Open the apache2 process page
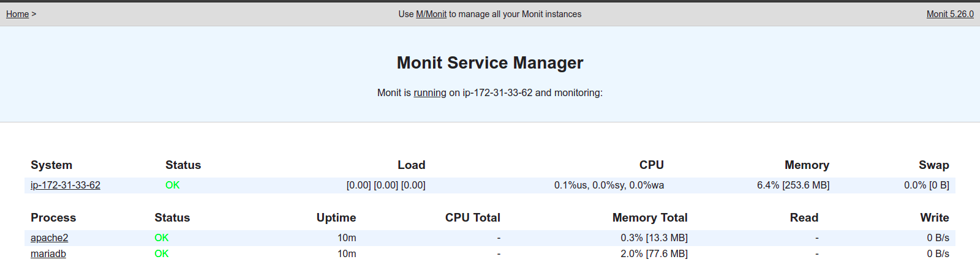This screenshot has height=262, width=980. click(x=50, y=238)
